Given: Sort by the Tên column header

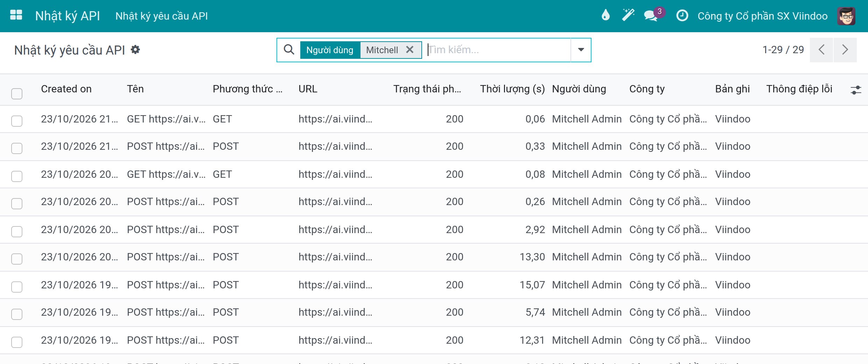Looking at the screenshot, I should click(x=135, y=89).
